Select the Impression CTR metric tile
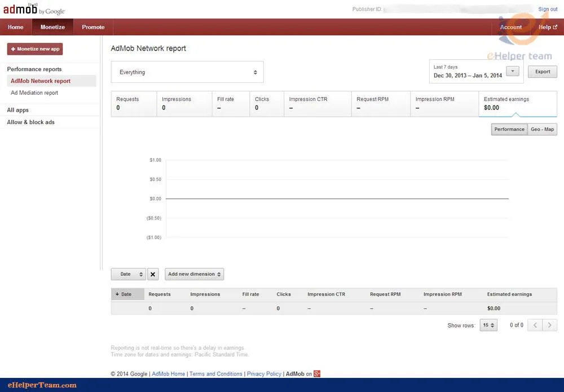This screenshot has height=392, width=564. pyautogui.click(x=318, y=104)
